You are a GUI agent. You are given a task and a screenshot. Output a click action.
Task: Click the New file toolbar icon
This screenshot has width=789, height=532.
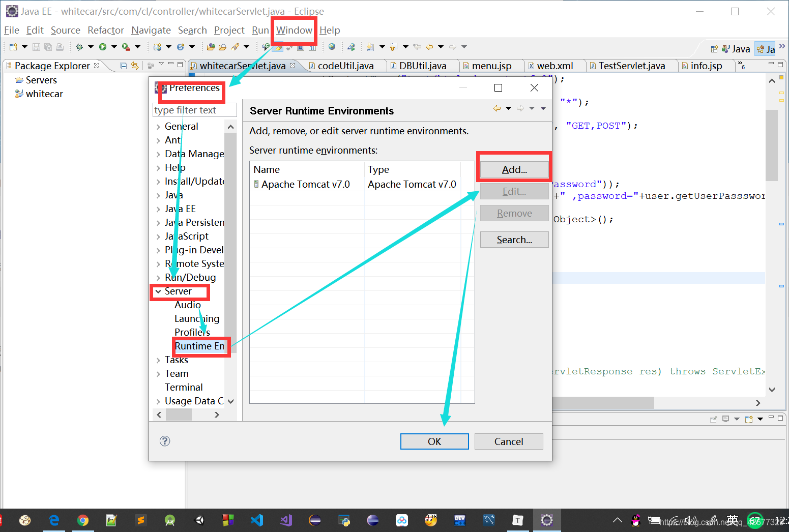coord(13,47)
